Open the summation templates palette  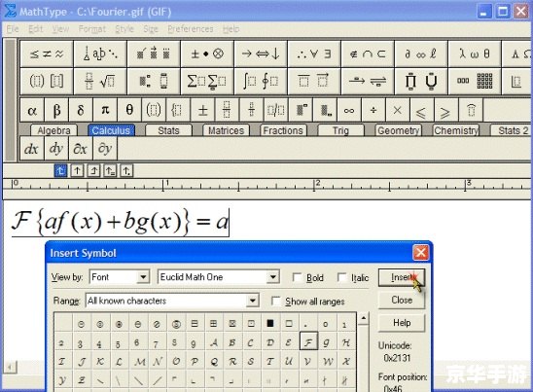point(207,81)
